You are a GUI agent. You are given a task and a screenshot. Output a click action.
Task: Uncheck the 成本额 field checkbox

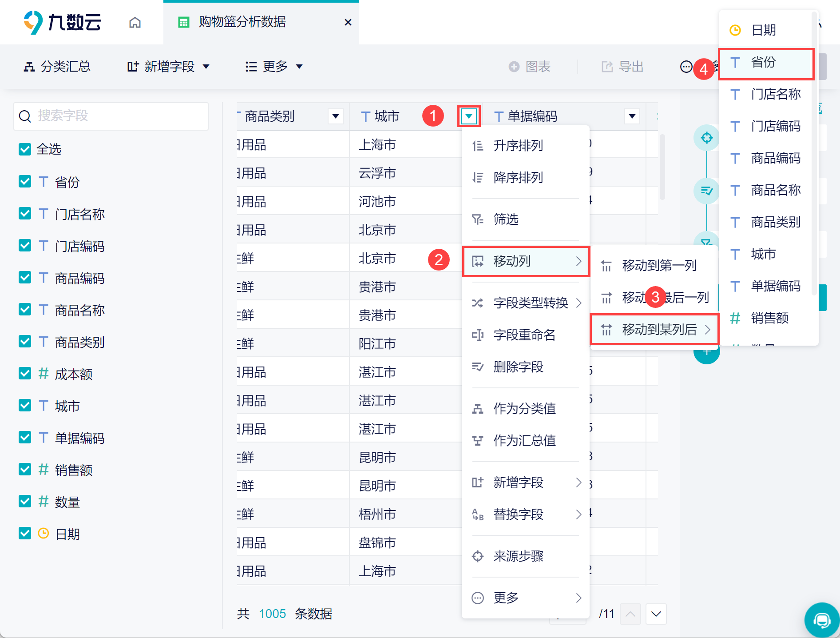tap(25, 373)
